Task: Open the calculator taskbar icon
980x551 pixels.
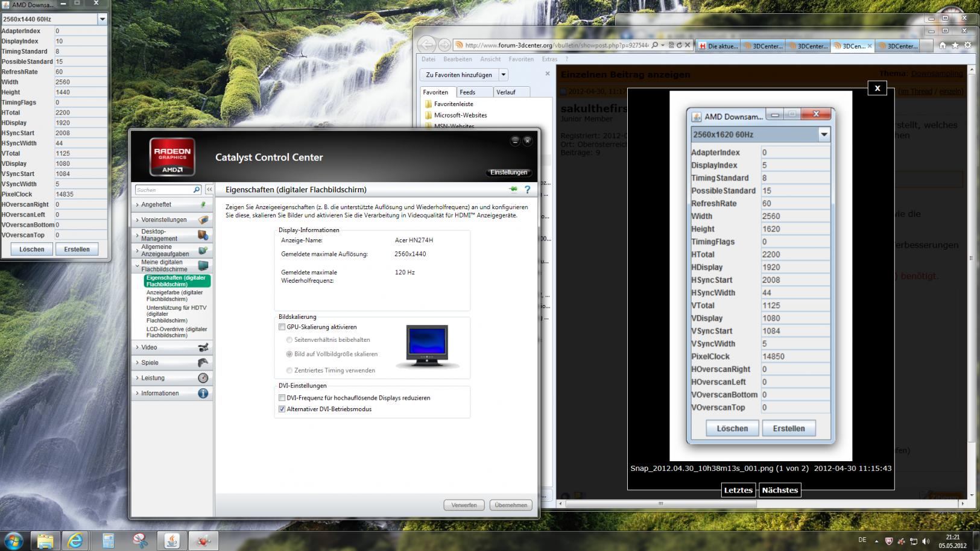Action: (109, 540)
